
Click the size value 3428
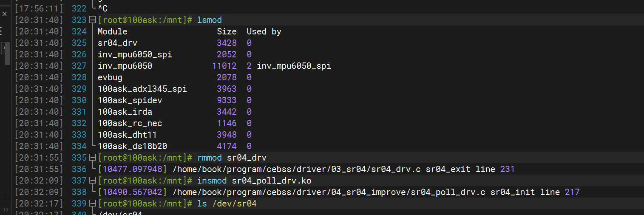click(227, 43)
